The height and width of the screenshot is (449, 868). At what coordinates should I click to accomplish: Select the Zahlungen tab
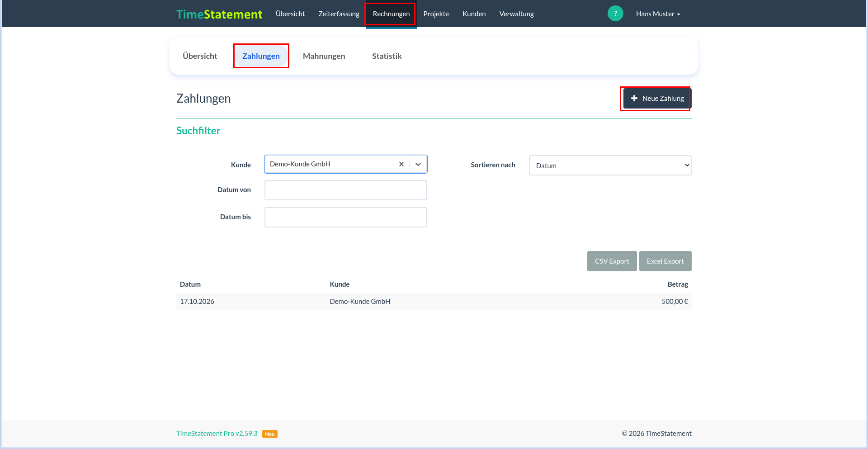pos(261,56)
